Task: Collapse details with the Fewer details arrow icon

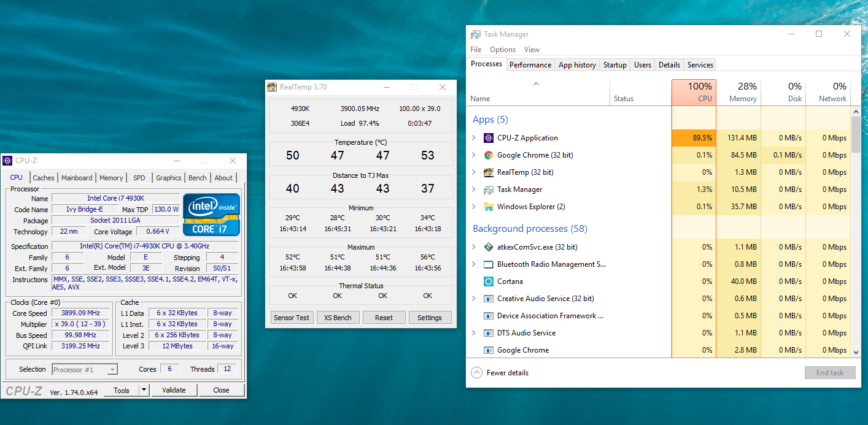Action: [x=476, y=372]
